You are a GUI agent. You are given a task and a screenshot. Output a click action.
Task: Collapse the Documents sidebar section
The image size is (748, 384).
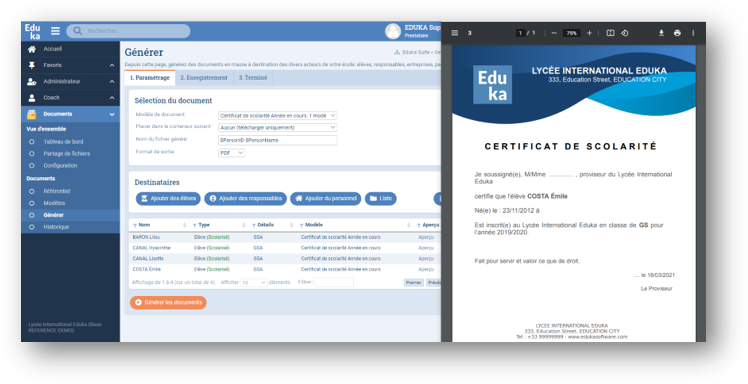coord(112,114)
